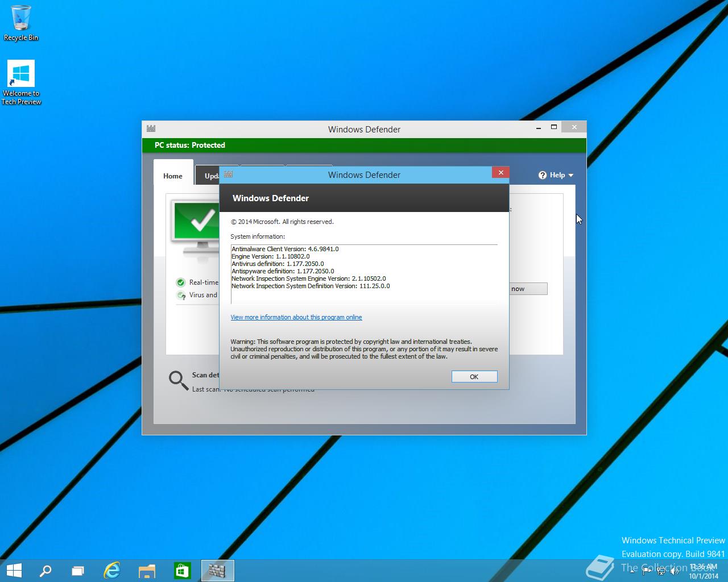The image size is (728, 582).
Task: Select the Windows Defender taskbar button
Action: (217, 571)
